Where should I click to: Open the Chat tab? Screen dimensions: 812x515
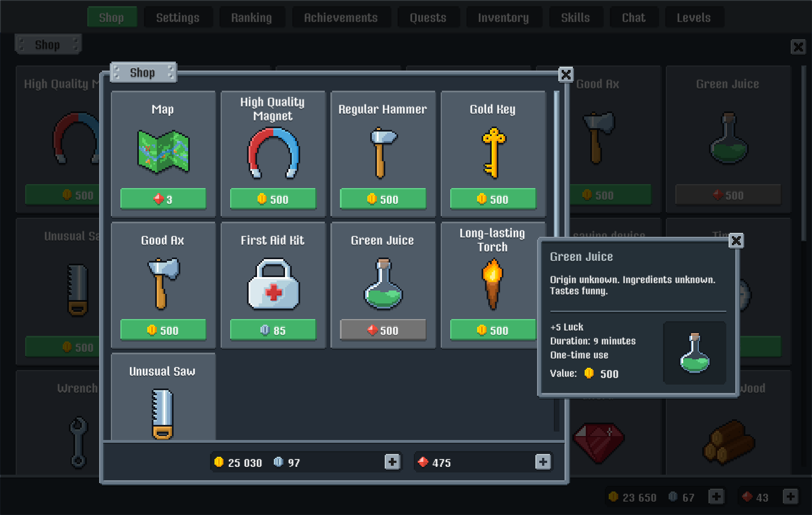(x=634, y=17)
